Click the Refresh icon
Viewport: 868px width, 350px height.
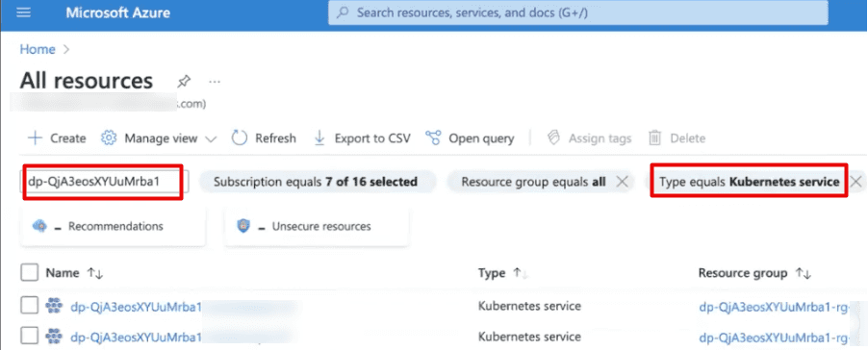click(x=240, y=137)
